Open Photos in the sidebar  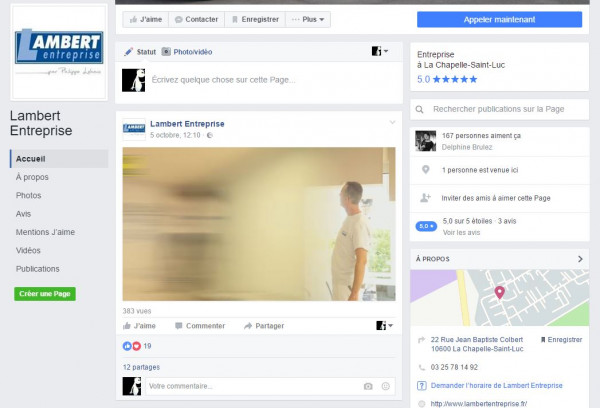[29, 196]
